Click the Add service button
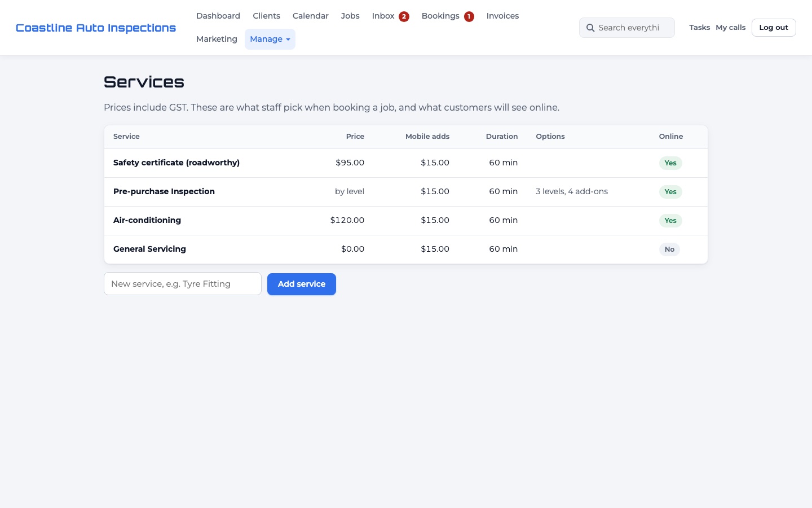The image size is (812, 508). coord(302,284)
